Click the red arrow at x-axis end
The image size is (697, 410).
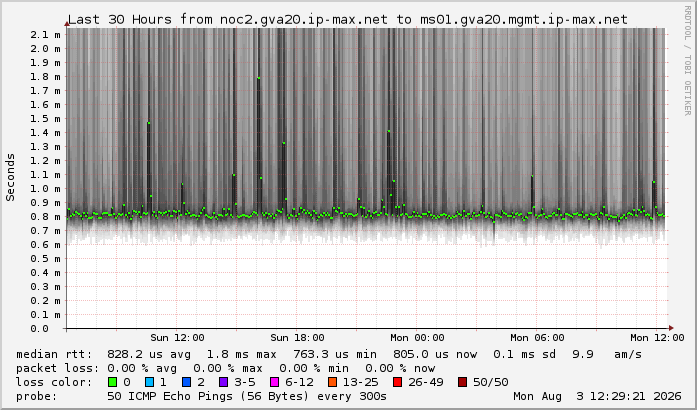pos(671,328)
